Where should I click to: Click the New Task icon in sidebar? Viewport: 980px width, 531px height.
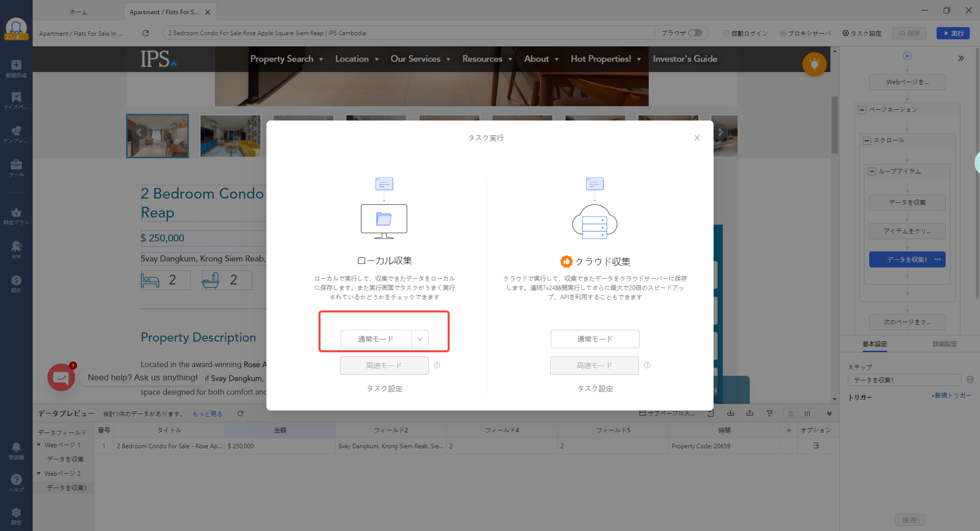tap(16, 68)
